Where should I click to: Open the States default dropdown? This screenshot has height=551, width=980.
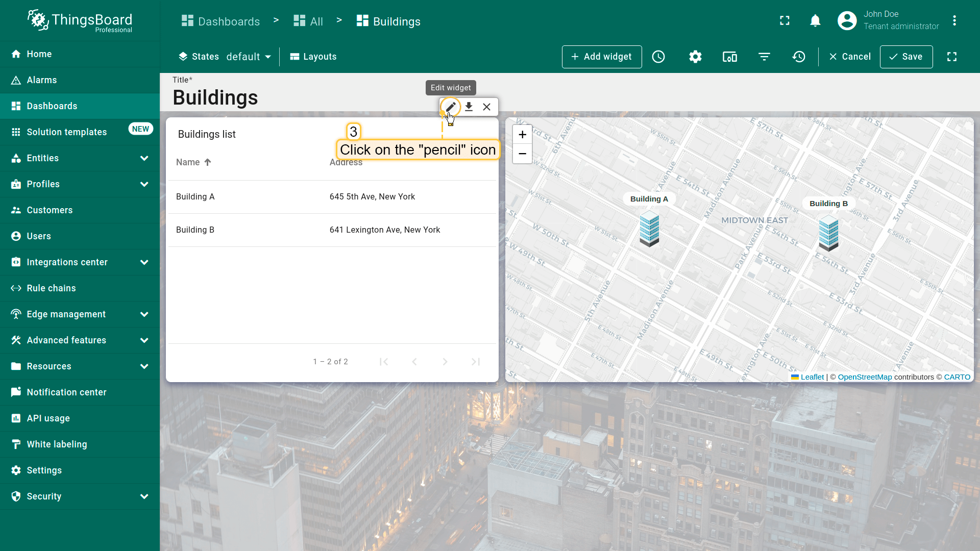tap(249, 57)
